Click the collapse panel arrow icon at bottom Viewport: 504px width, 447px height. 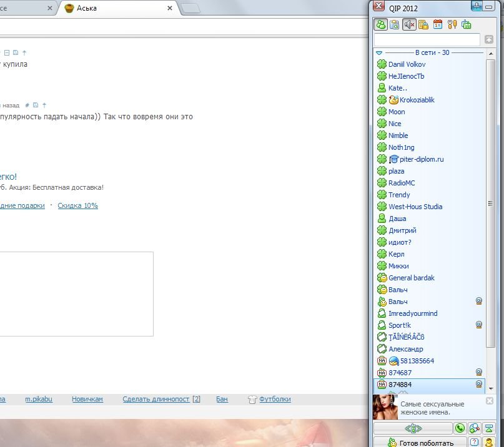[x=489, y=428]
